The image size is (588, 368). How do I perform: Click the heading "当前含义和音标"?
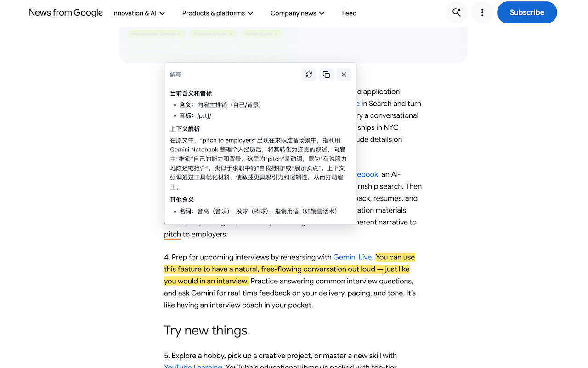[x=191, y=93]
